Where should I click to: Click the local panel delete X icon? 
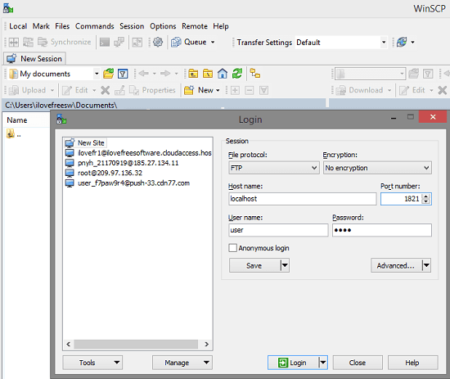[x=105, y=90]
